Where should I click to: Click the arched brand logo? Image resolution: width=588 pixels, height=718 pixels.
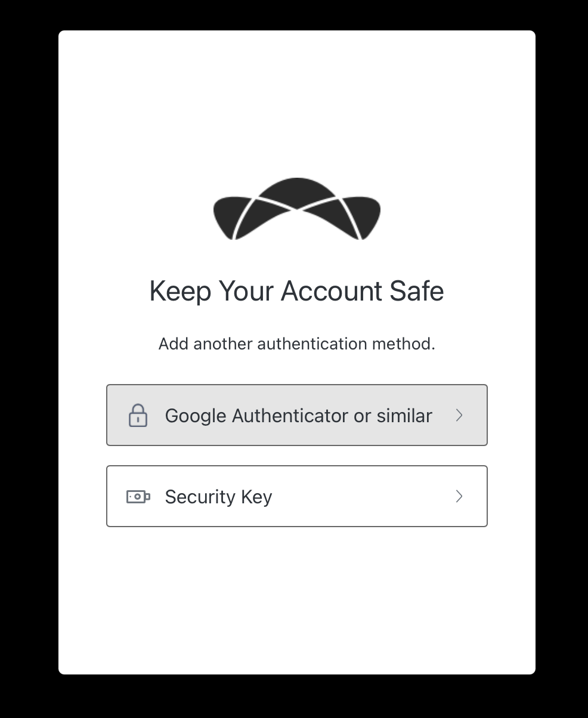[x=297, y=209]
